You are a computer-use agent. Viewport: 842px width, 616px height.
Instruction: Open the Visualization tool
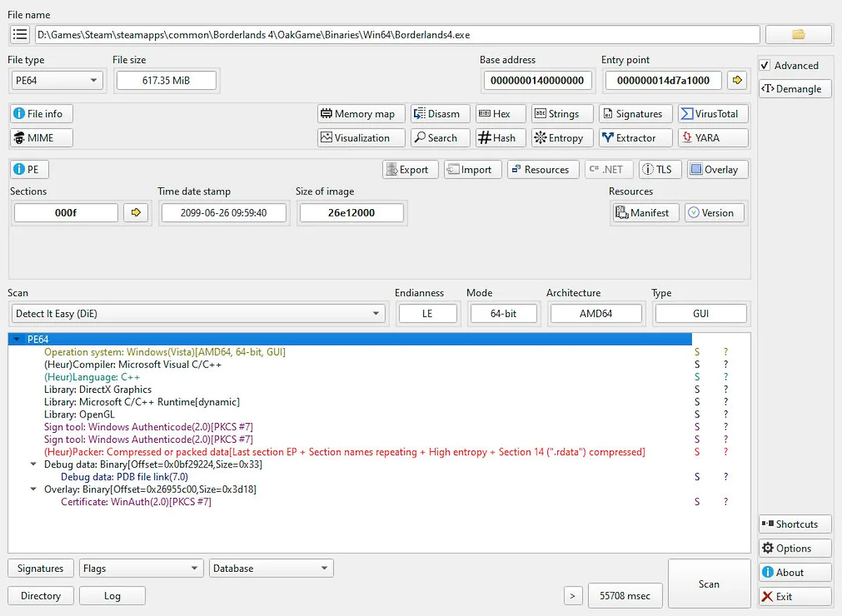click(361, 138)
